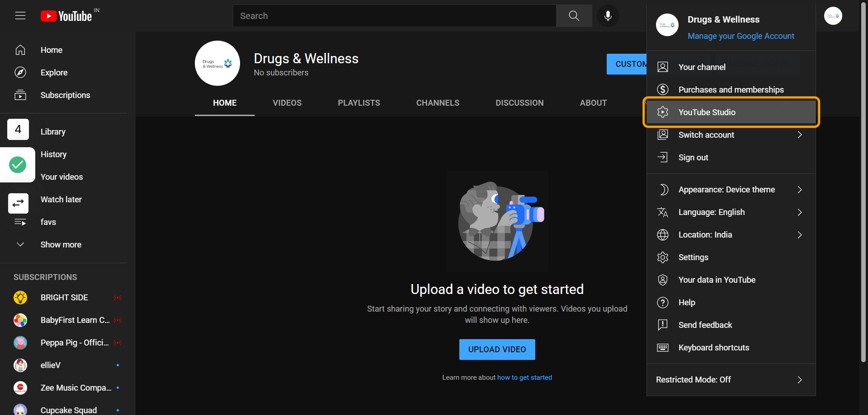Open Settings gear in account menu
The image size is (868, 415).
(x=731, y=257)
